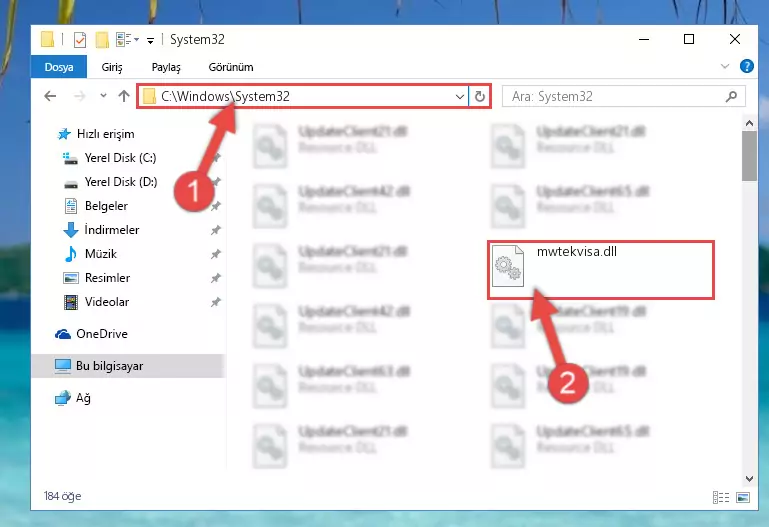This screenshot has width=769, height=527.
Task: Click the search magnifier icon
Action: point(731,97)
